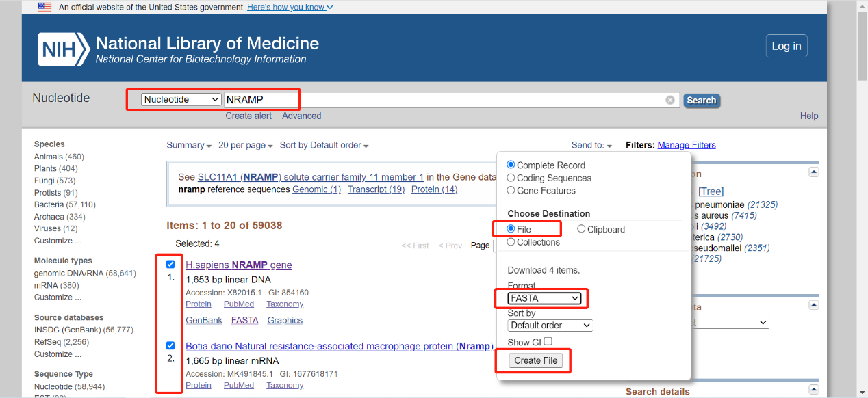Open the Sort by Default order dropdown
This screenshot has width=868, height=398.
550,325
